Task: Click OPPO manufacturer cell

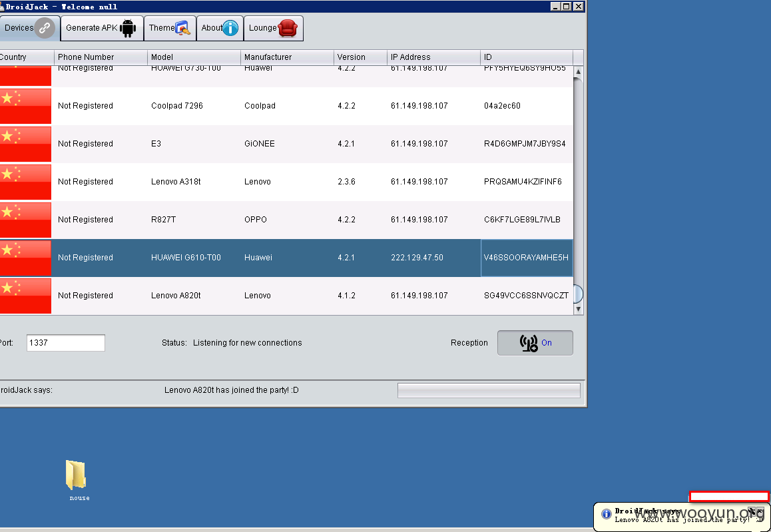Action: pos(287,219)
